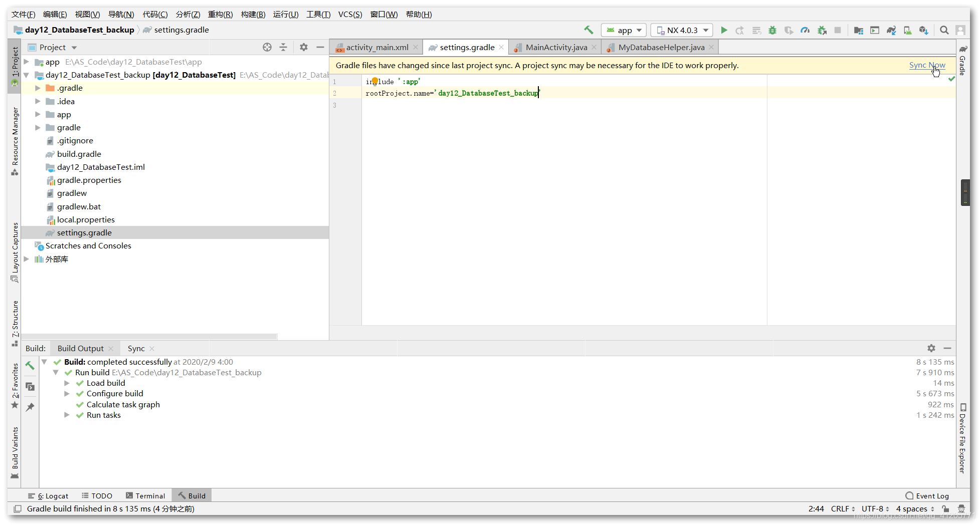
Task: Click the locate/scroll-from-source target icon
Action: coord(267,47)
